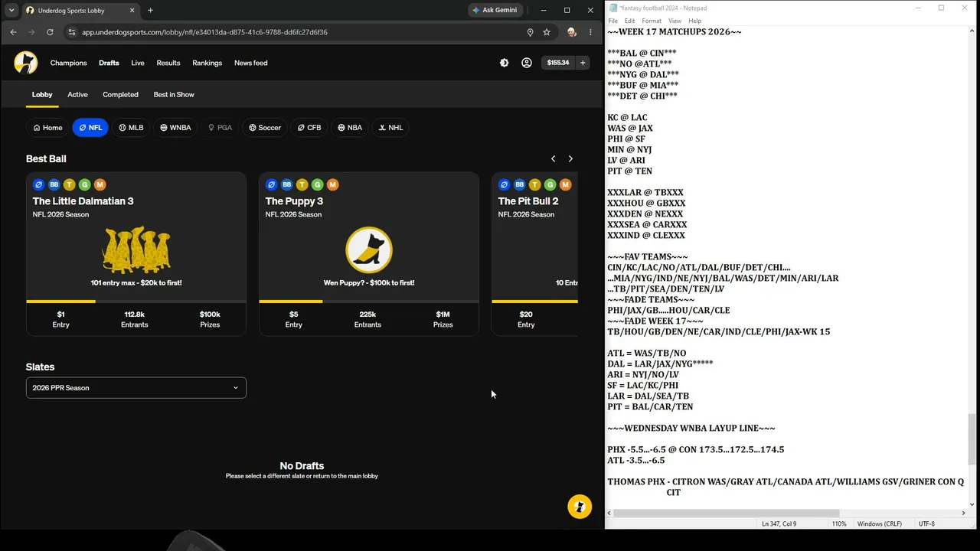Click the M badge on The Little Dalmatian 3
The height and width of the screenshot is (551, 980).
pos(100,184)
